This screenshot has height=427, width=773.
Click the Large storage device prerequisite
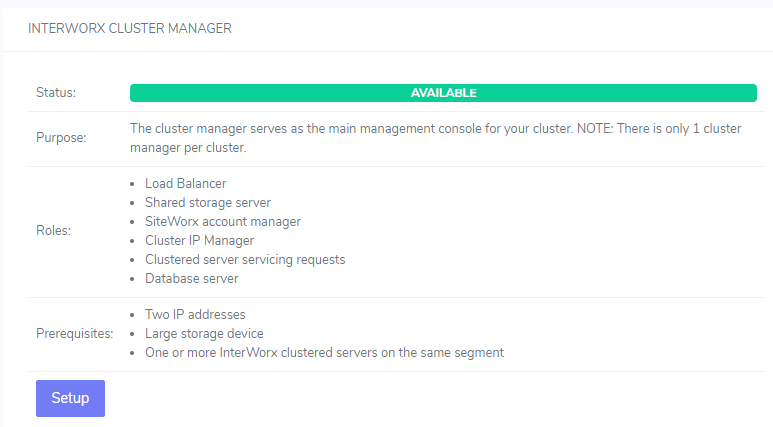coord(204,333)
